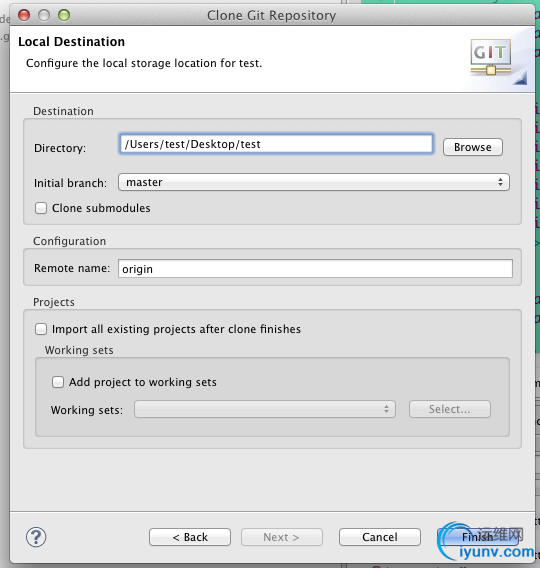Toggle Add project to working sets checkbox
Screen dimensions: 540x568
58,382
